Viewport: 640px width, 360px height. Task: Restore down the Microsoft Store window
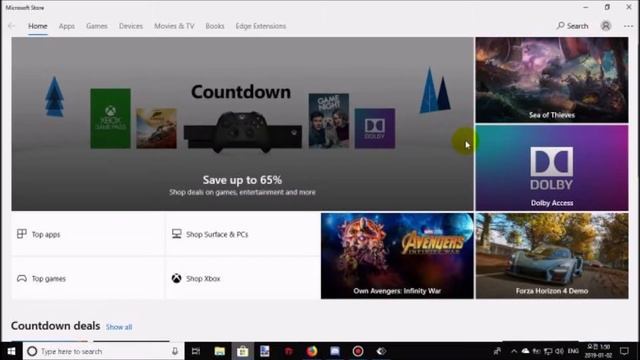pyautogui.click(x=607, y=7)
